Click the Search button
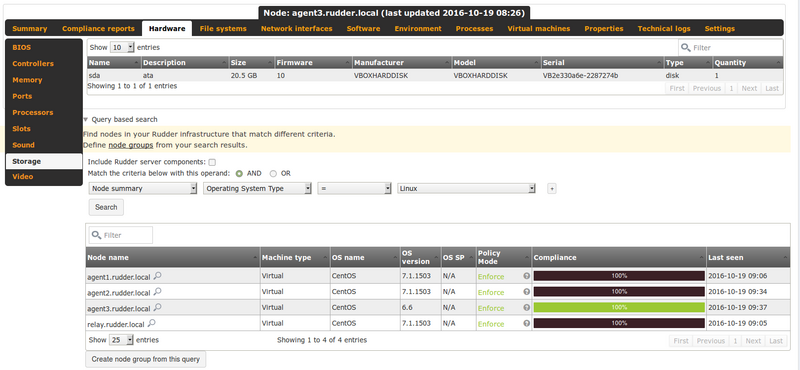 [x=106, y=207]
